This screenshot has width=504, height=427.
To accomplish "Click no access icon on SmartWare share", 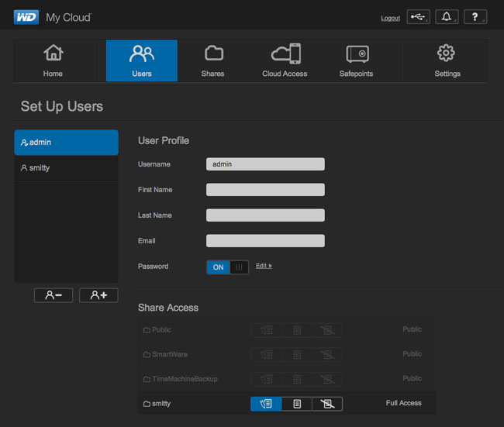I will coord(327,354).
